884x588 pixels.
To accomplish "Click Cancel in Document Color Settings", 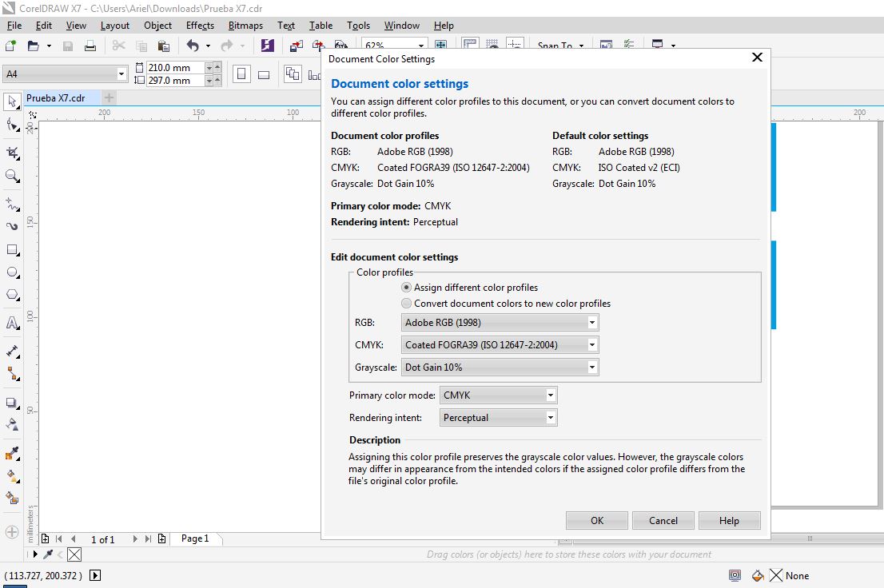I will (x=663, y=520).
